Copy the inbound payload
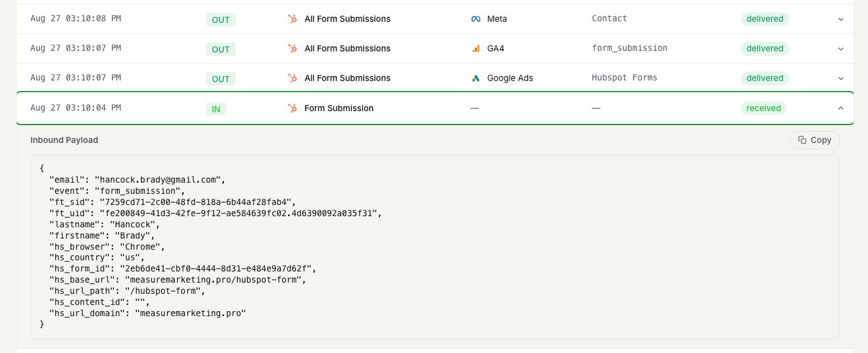Image resolution: width=868 pixels, height=353 pixels. click(x=814, y=140)
